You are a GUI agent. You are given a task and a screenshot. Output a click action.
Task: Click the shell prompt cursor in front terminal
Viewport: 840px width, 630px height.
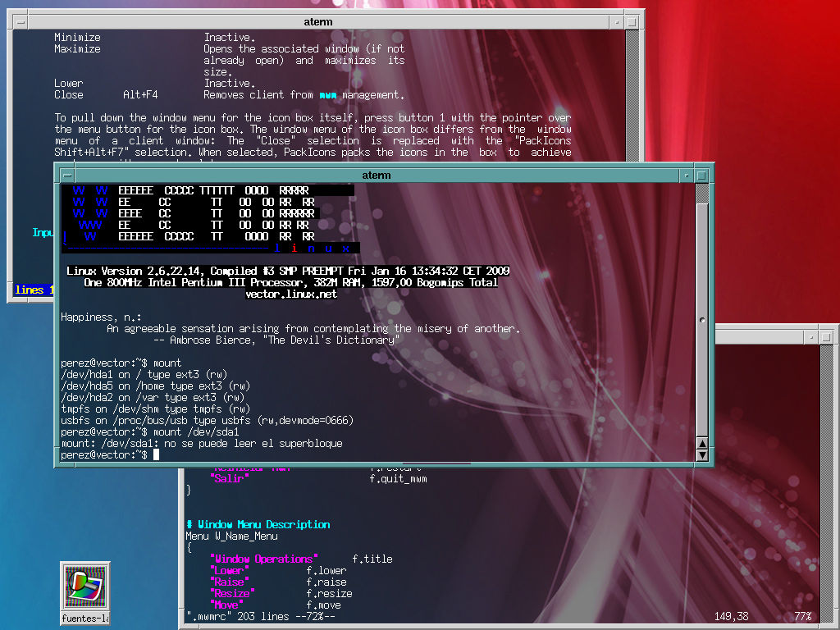click(x=156, y=454)
